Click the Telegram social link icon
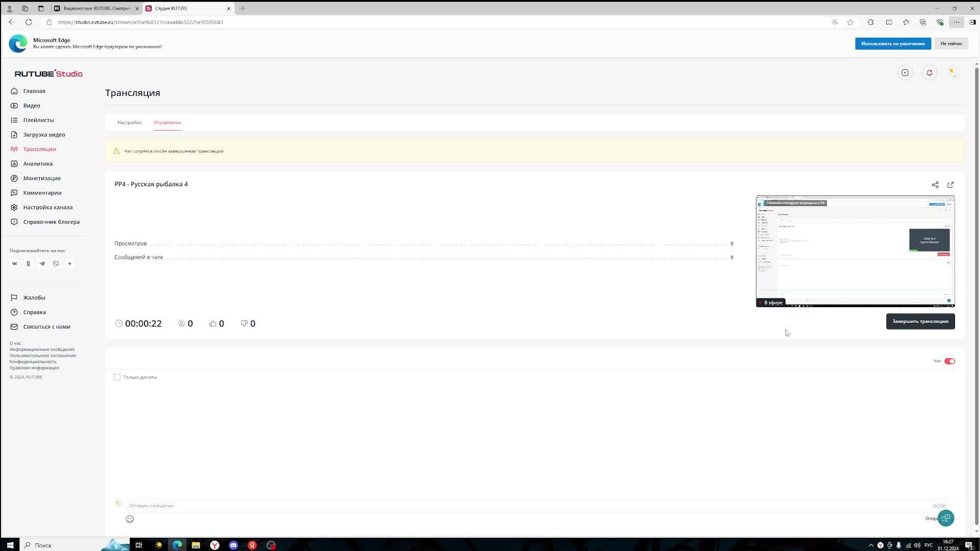The height and width of the screenshot is (551, 980). pyautogui.click(x=42, y=264)
